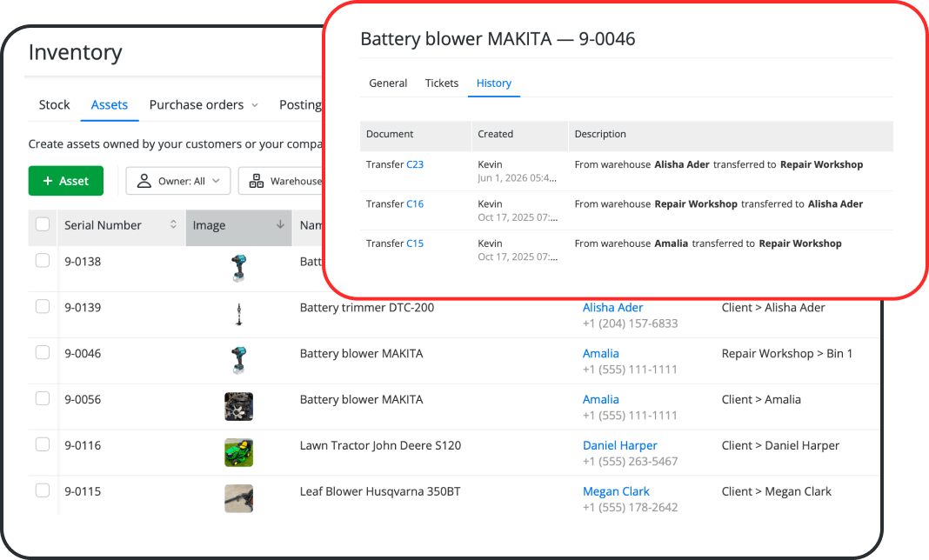The width and height of the screenshot is (929, 560).
Task: Check the box for asset 9-0115
Action: click(x=43, y=490)
